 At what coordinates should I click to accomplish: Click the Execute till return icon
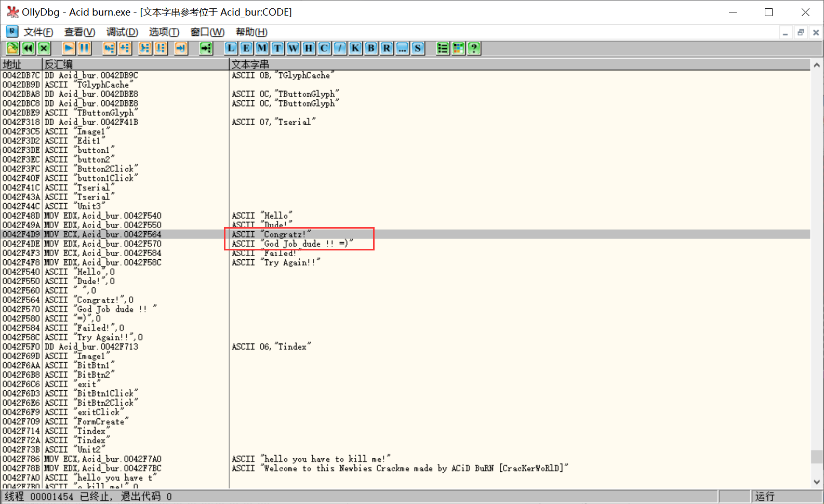pyautogui.click(x=181, y=48)
